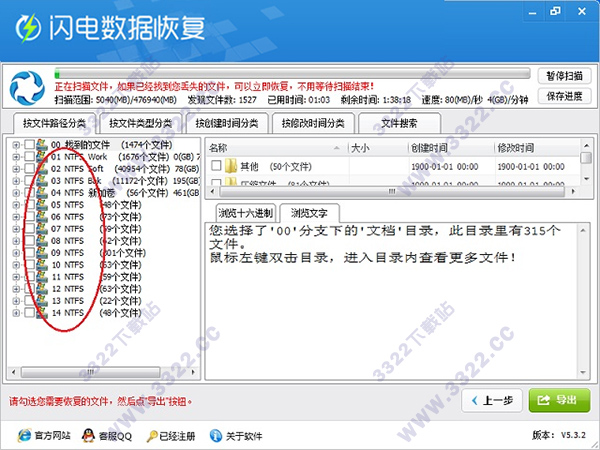Select the 浏览文字 preview tab

pos(309,213)
